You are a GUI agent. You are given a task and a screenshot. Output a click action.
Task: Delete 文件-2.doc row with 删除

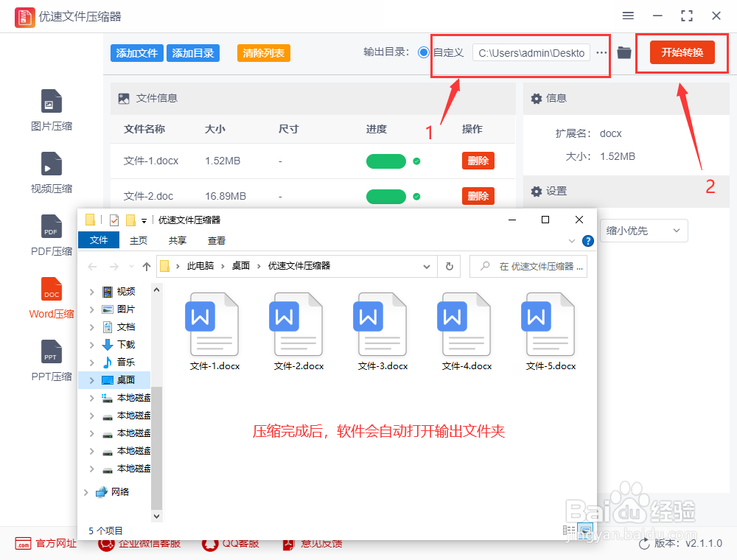478,196
